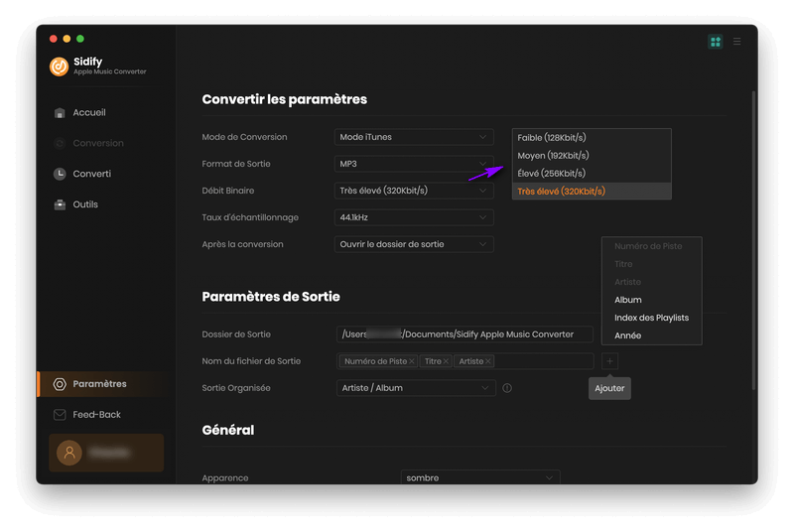Click the Dossier de Sortie path field
794x532 pixels.
[463, 334]
